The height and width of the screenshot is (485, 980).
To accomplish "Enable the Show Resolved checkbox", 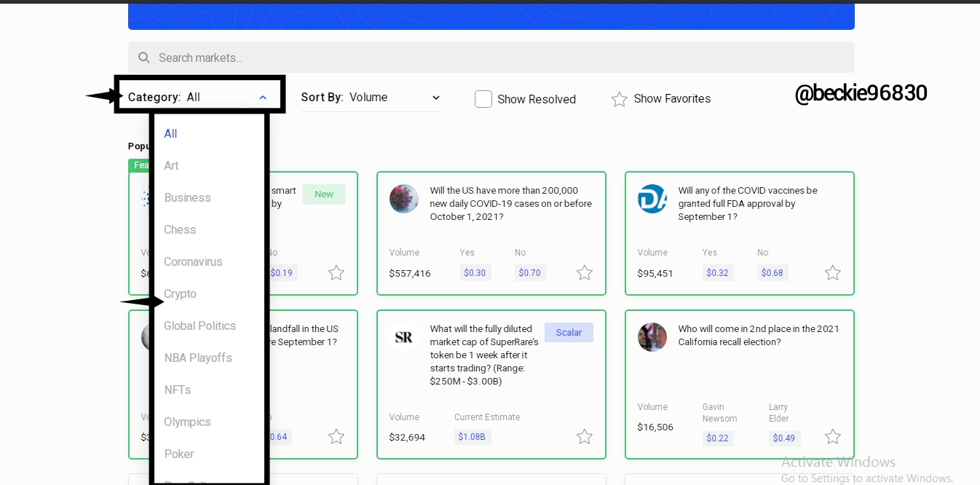I will [483, 99].
